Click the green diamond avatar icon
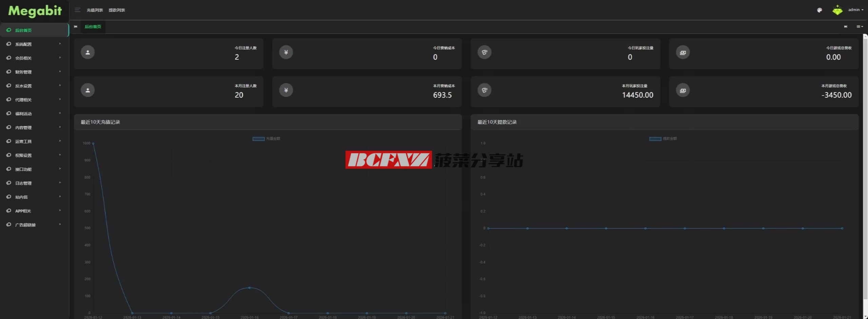This screenshot has width=868, height=319. [x=837, y=10]
